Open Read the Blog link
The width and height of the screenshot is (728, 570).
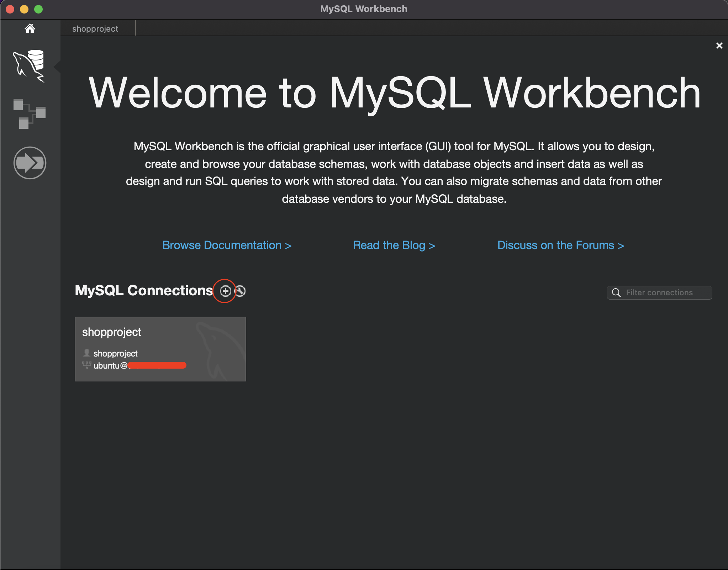(394, 245)
